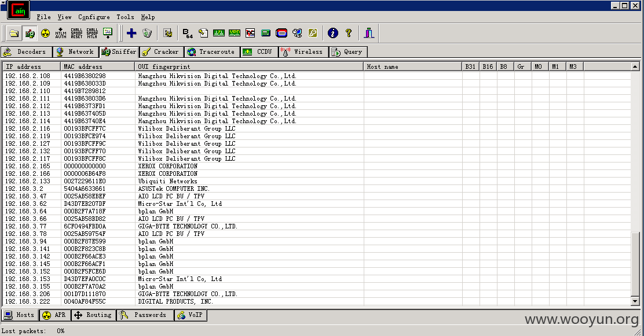Viewport: 644px width, 336px height.
Task: Click the yellow question mark Help icon
Action: point(348,33)
